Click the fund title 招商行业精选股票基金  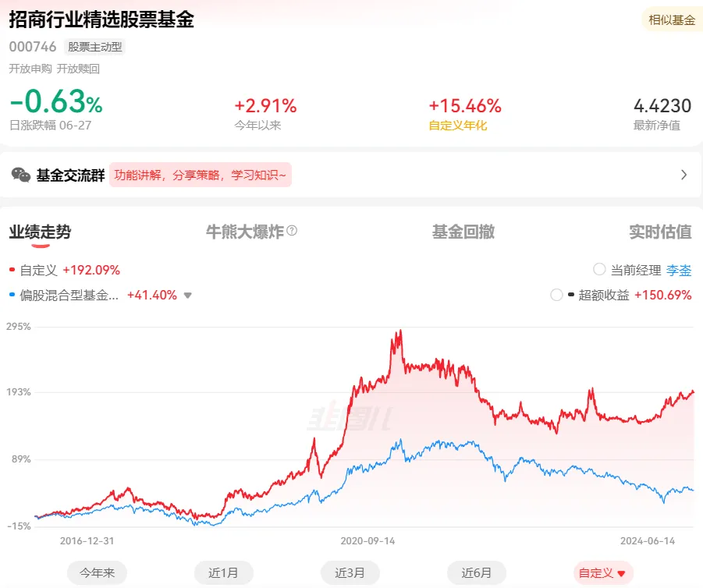point(101,19)
